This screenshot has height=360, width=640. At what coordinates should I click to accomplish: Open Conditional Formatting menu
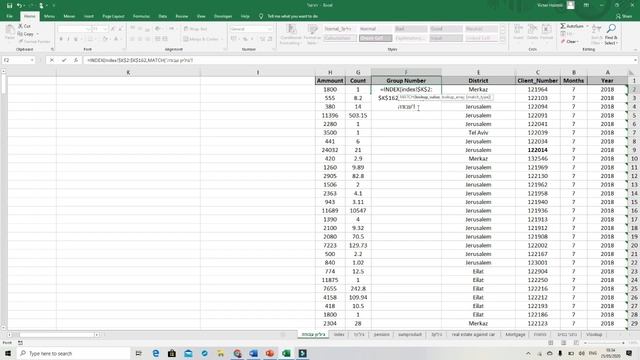click(x=291, y=34)
